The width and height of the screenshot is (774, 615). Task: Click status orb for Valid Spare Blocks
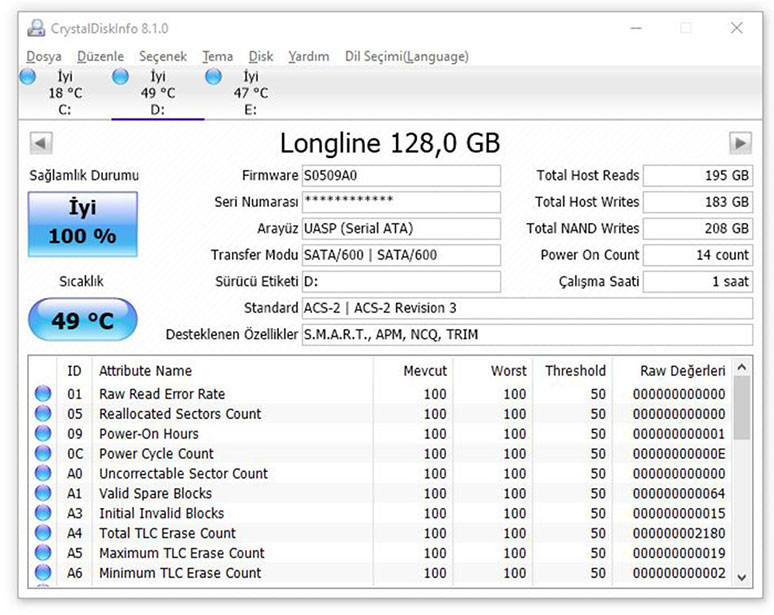43,493
